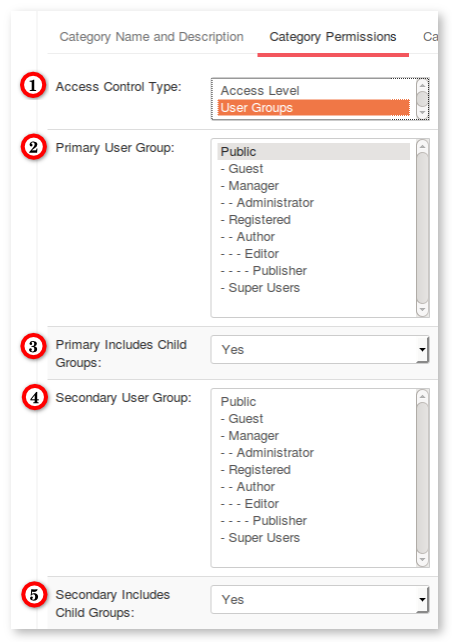The height and width of the screenshot is (642, 452).
Task: Click the red numbered marker 3
Action: pos(33,346)
